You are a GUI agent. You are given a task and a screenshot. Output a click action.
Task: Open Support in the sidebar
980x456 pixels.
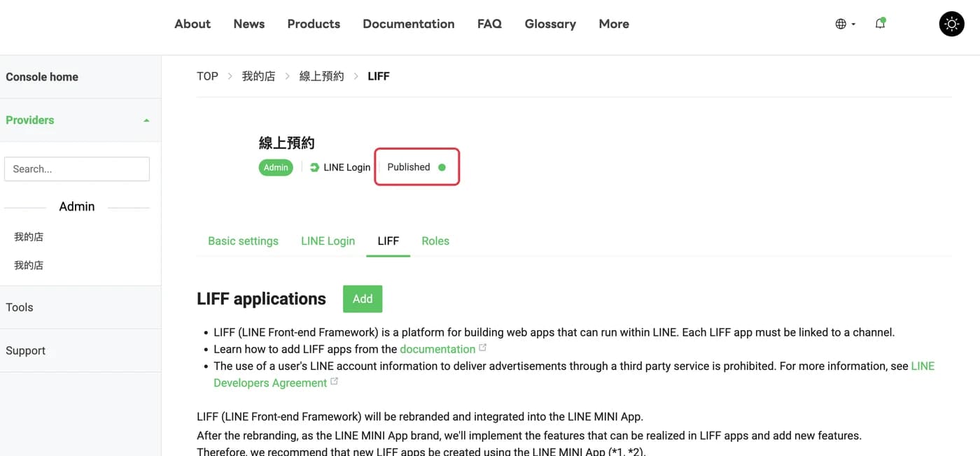point(25,350)
